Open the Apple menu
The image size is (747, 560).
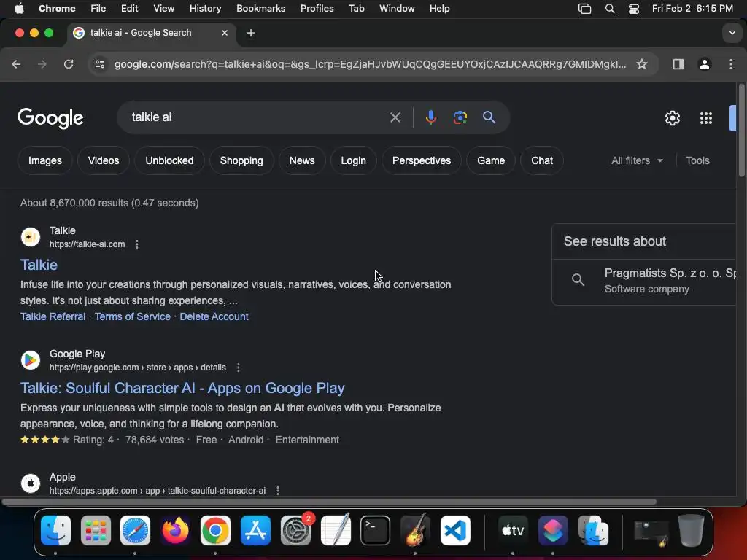click(19, 9)
